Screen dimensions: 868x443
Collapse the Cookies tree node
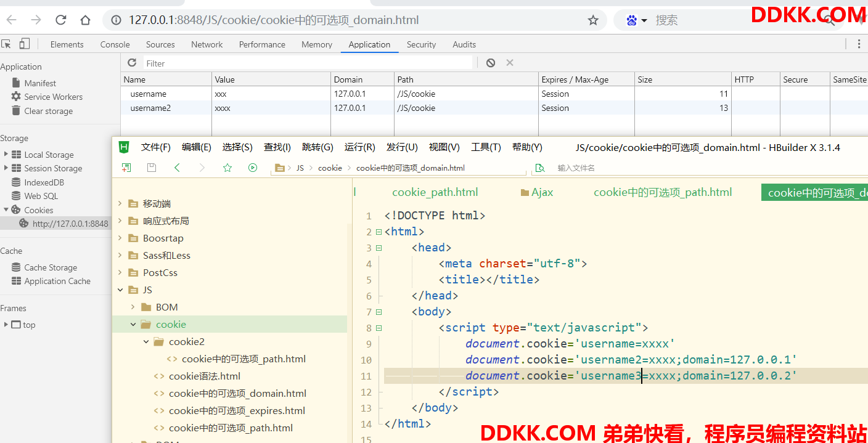[6, 209]
